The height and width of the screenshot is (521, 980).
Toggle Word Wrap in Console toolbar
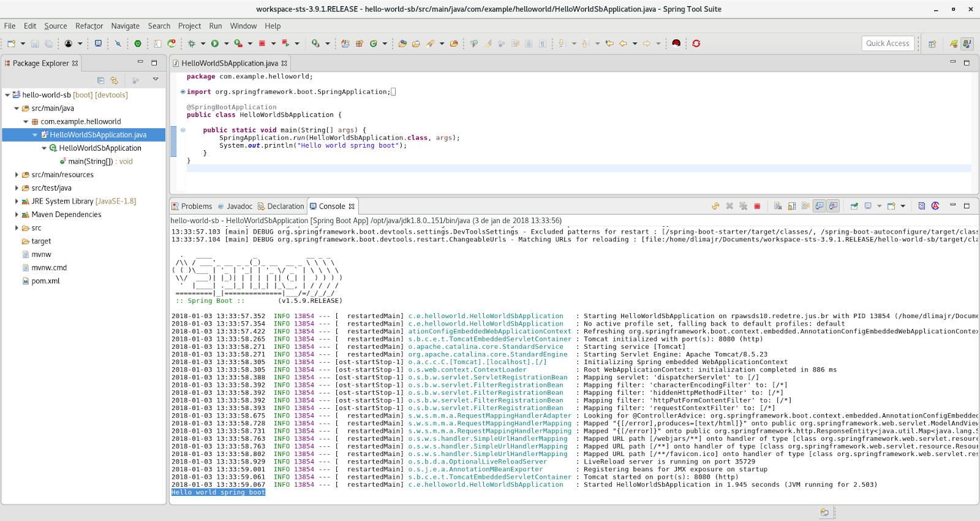point(805,206)
